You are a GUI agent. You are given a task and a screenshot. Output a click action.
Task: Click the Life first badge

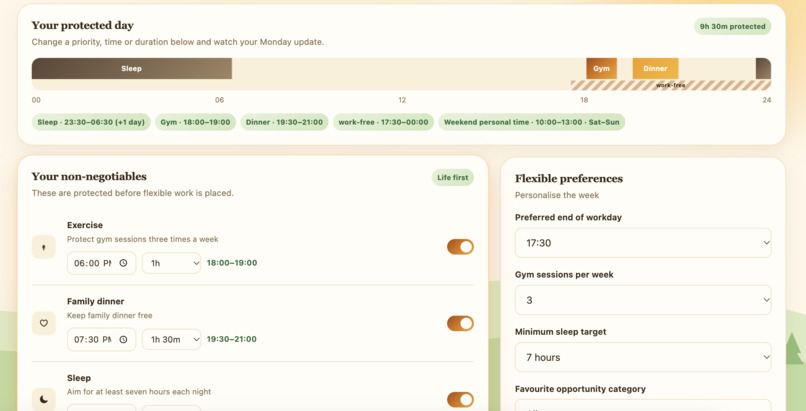pos(453,178)
